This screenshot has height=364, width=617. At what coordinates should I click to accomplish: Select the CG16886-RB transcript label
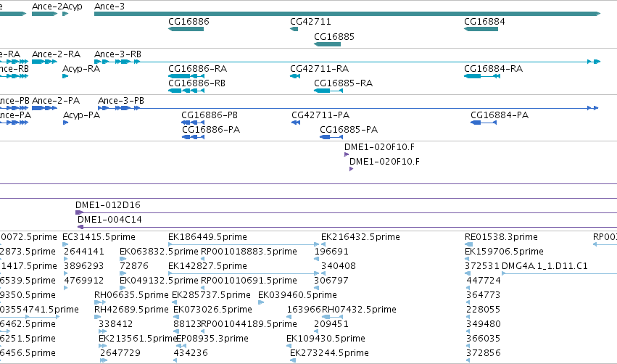[x=196, y=83]
